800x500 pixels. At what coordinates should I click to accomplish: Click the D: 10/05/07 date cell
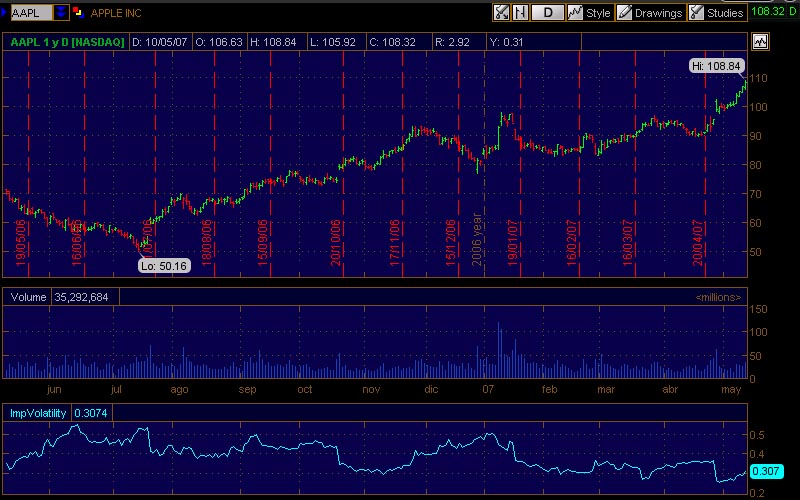(160, 42)
